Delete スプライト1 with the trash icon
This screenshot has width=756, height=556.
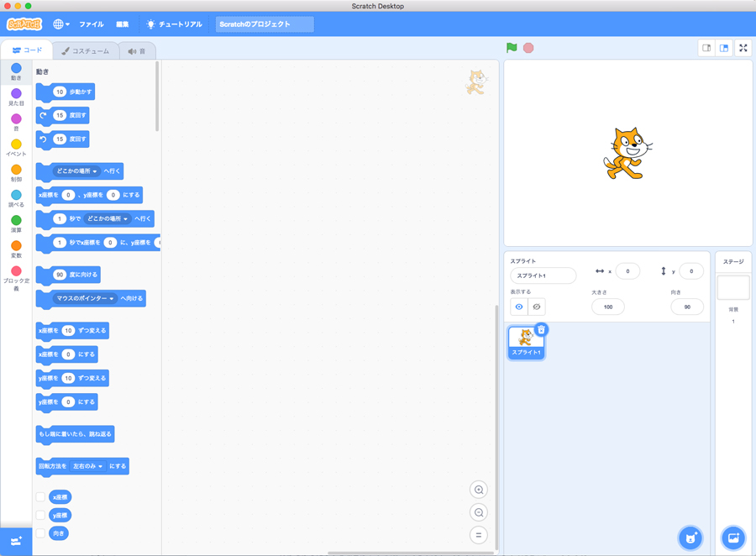[x=542, y=330]
